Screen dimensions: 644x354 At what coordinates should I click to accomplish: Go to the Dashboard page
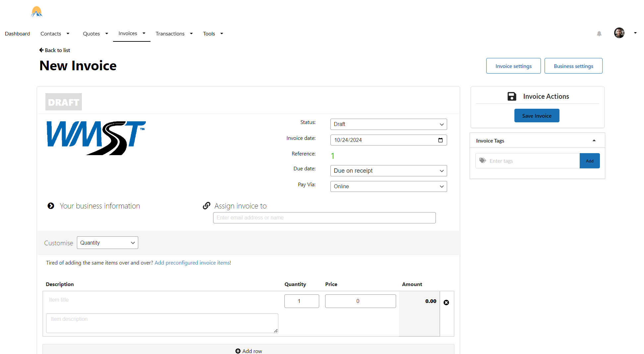pyautogui.click(x=17, y=33)
